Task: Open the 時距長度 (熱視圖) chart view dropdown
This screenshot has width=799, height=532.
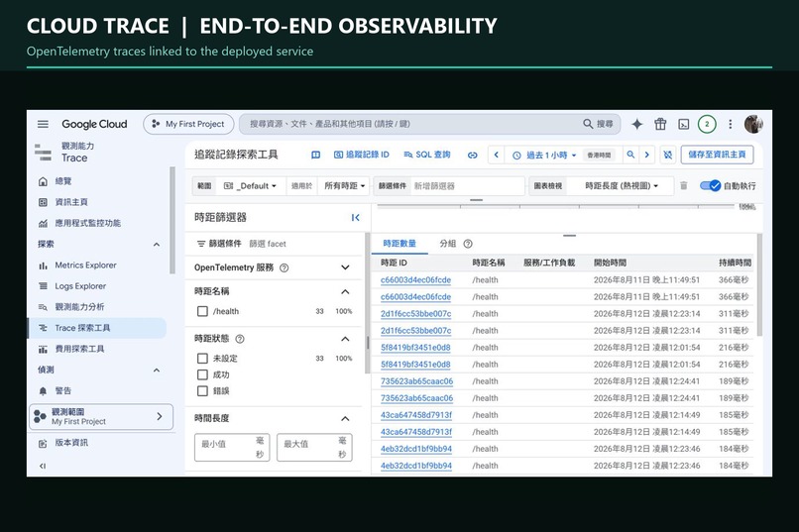Action: (x=622, y=186)
